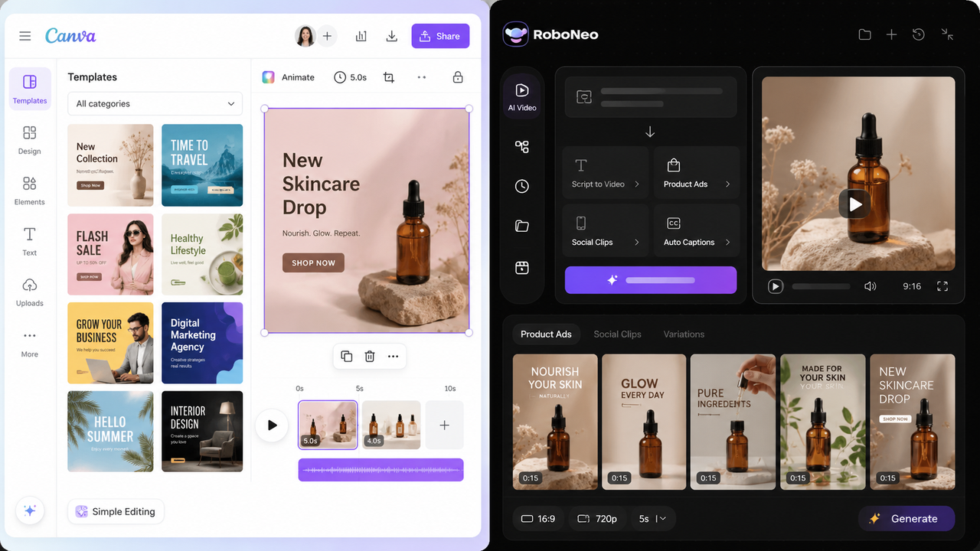The image size is (980, 551).
Task: Create new project with RoboNeo plus icon
Action: (891, 34)
